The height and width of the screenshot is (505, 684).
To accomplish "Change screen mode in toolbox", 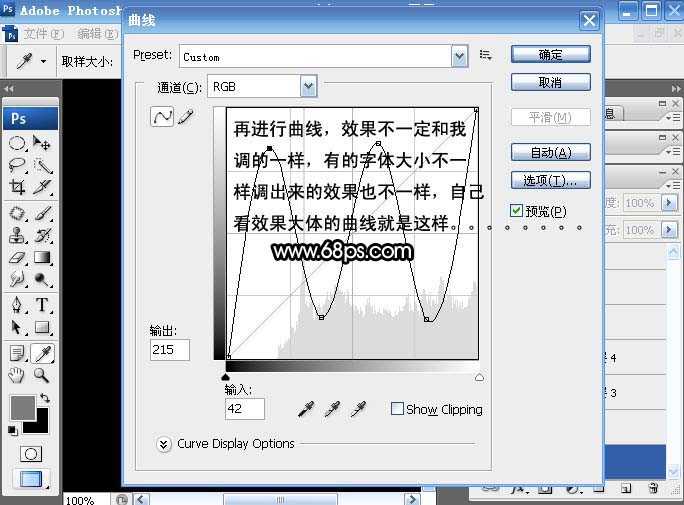I will pos(31,479).
